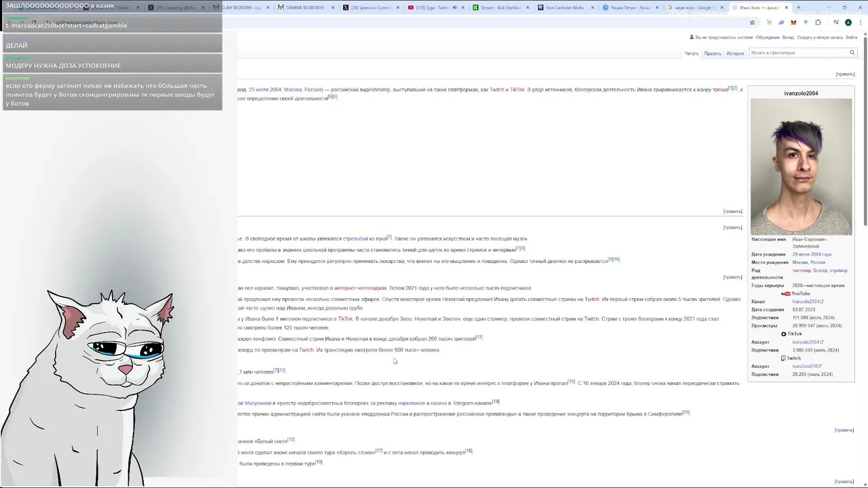This screenshot has height=488, width=868.
Task: Click reference [14] after Telegram-канале
Action: 496,401
